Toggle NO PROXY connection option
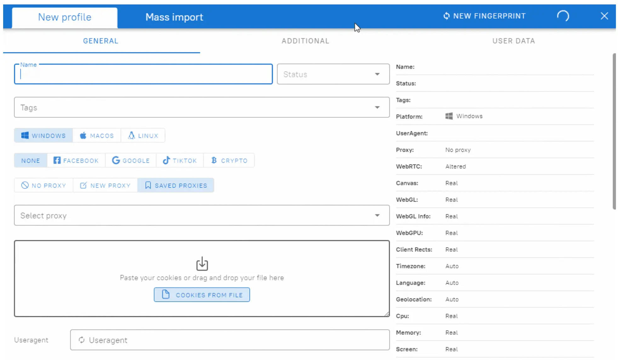 coord(43,185)
